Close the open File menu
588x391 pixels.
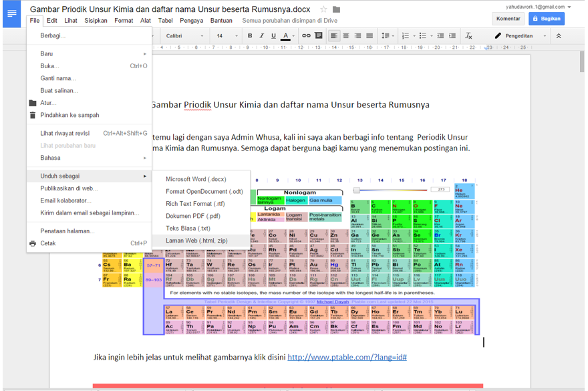[35, 21]
